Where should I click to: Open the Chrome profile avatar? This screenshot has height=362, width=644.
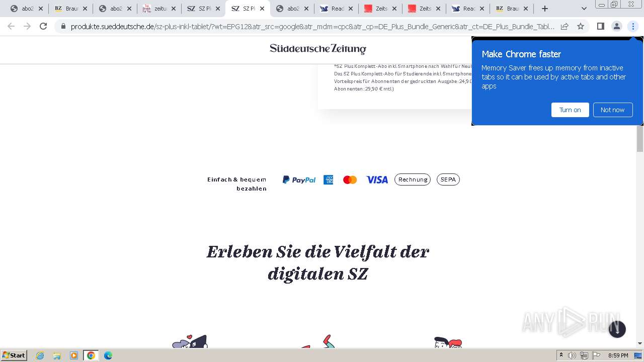pyautogui.click(x=616, y=26)
